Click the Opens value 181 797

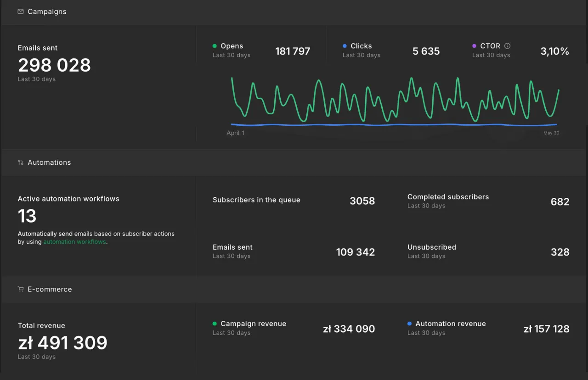pos(293,51)
